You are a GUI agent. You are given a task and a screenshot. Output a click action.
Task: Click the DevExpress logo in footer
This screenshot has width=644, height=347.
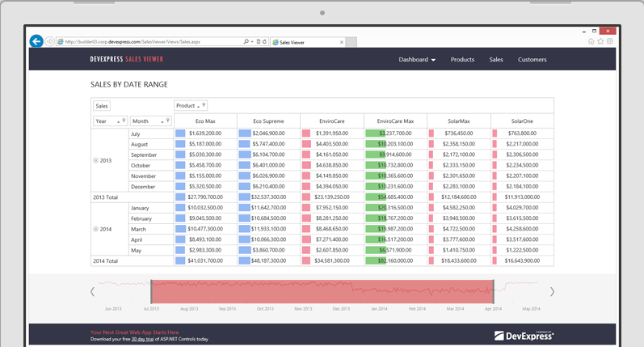coord(524,336)
